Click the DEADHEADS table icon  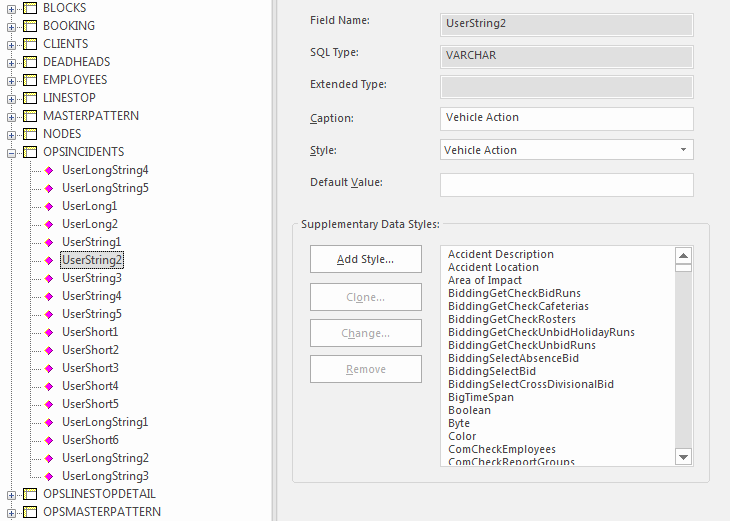(30, 62)
